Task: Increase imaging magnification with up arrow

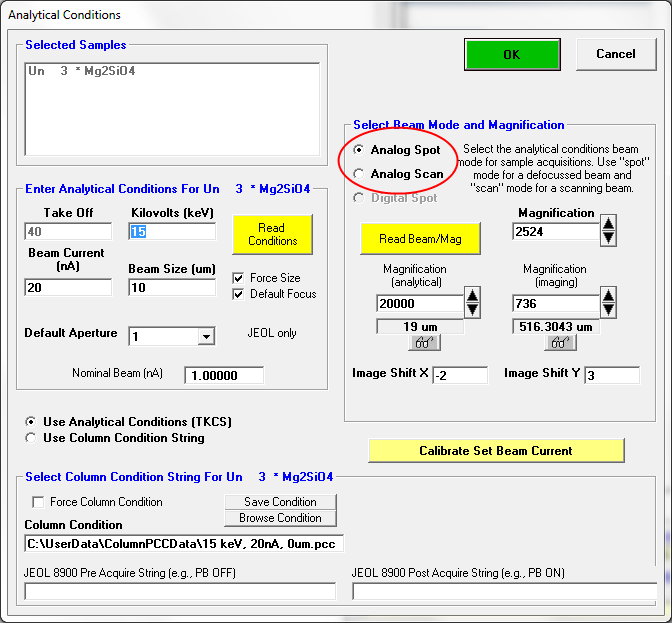Action: pyautogui.click(x=608, y=295)
